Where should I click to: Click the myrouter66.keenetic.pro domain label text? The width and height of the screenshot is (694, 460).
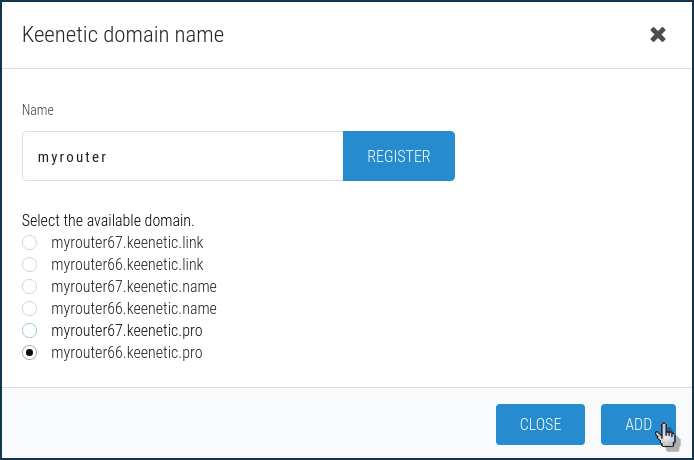click(126, 353)
